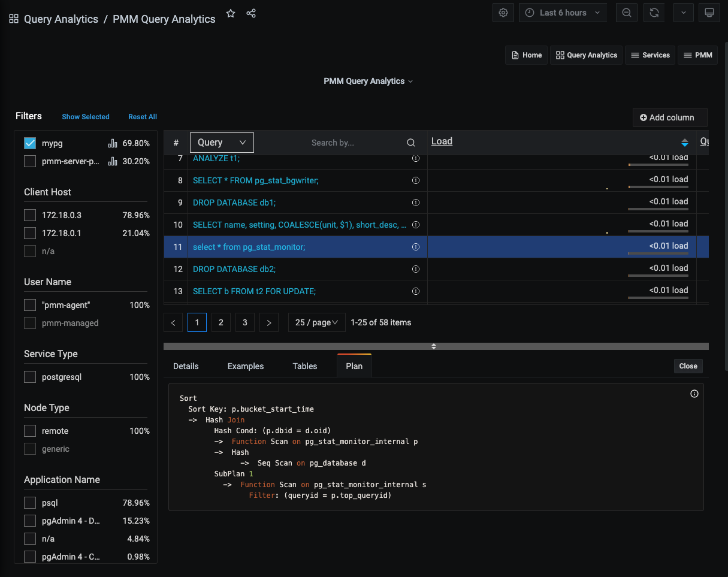Open dashboard settings gear

[503, 13]
